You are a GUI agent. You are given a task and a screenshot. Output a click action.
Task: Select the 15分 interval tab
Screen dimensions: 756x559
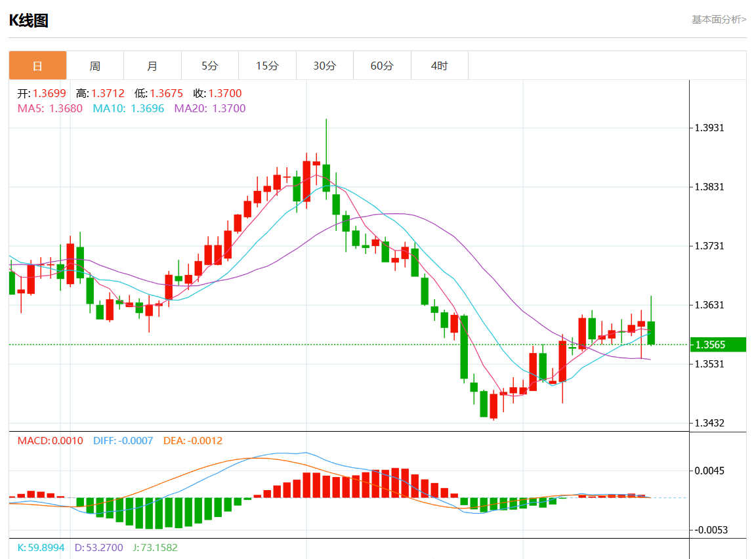[x=267, y=66]
